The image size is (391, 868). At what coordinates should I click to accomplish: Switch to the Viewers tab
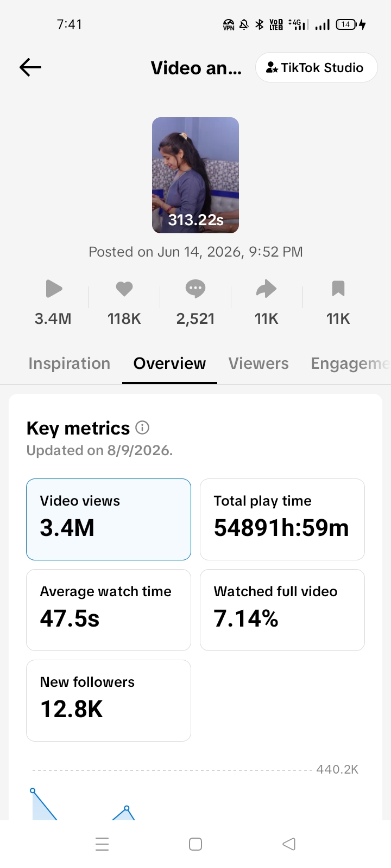coord(258,363)
